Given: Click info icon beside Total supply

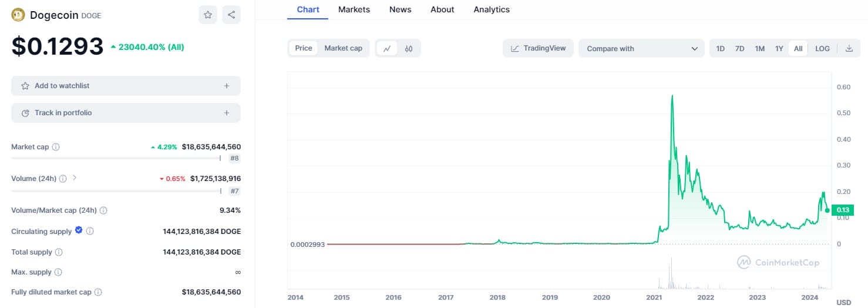Looking at the screenshot, I should [59, 252].
